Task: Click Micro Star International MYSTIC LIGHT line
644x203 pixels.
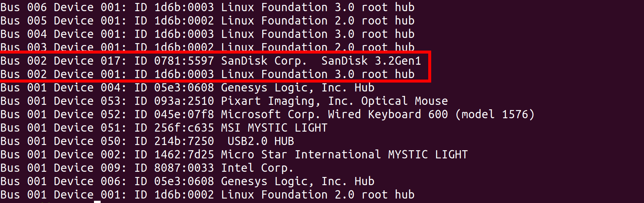Action: coord(234,154)
